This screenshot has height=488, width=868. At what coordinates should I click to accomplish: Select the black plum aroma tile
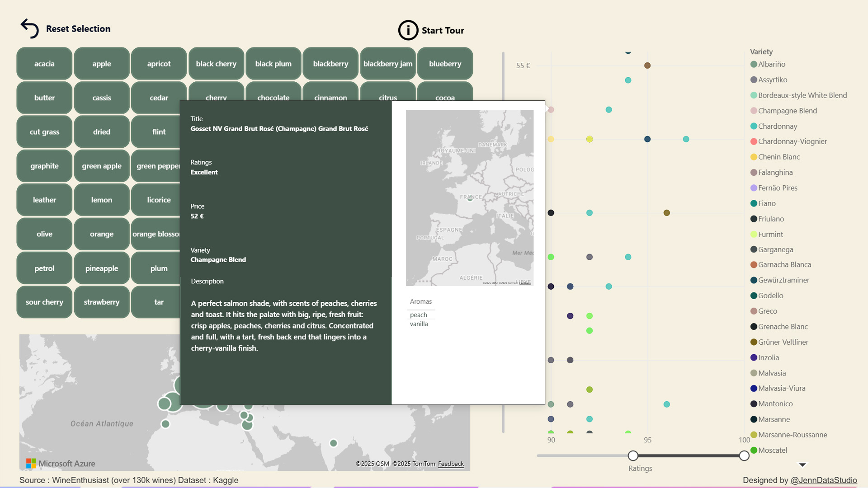pyautogui.click(x=273, y=64)
